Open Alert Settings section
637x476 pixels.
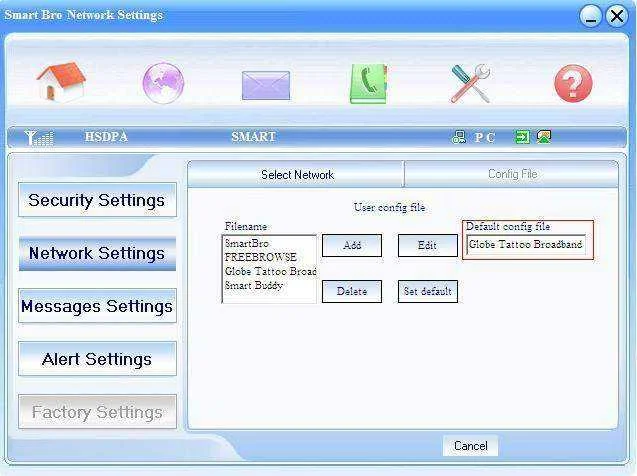coord(97,359)
